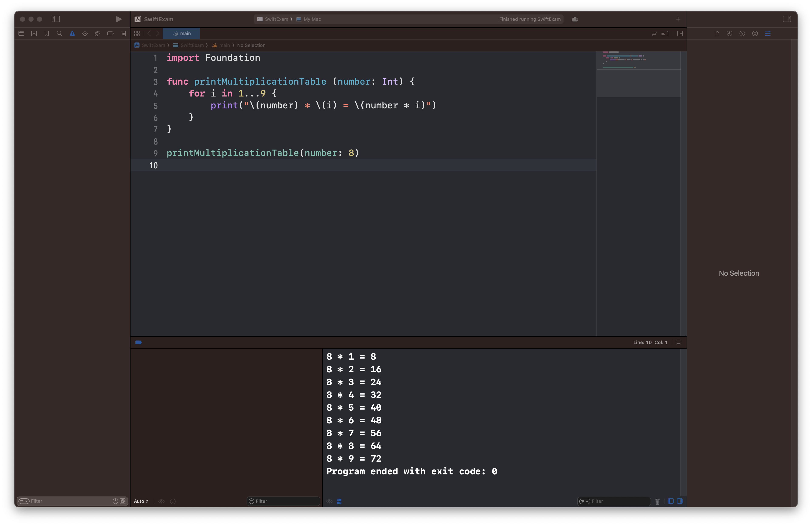Show the History inspector
This screenshot has height=525, width=812.
[x=729, y=33]
